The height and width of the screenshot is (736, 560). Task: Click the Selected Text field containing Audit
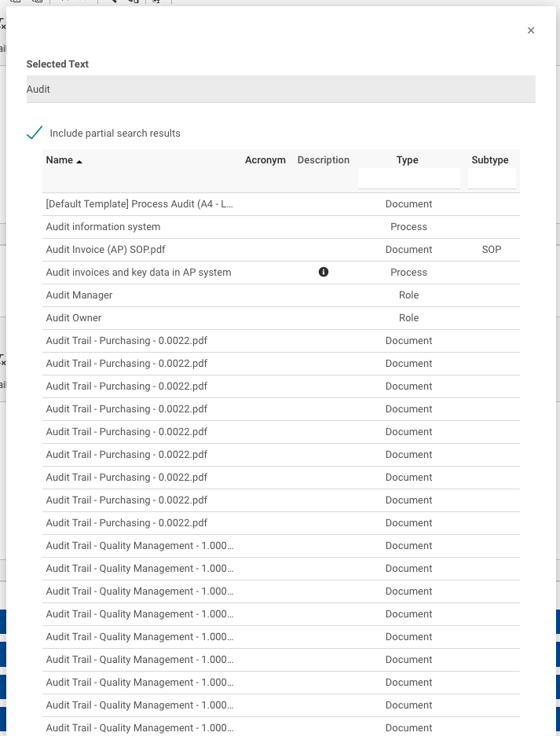point(280,90)
